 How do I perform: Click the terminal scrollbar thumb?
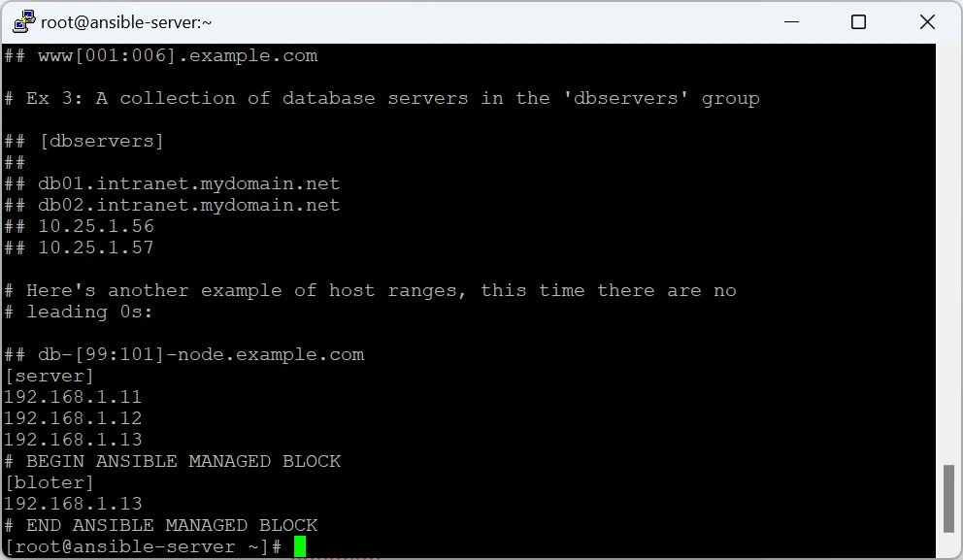pos(948,499)
